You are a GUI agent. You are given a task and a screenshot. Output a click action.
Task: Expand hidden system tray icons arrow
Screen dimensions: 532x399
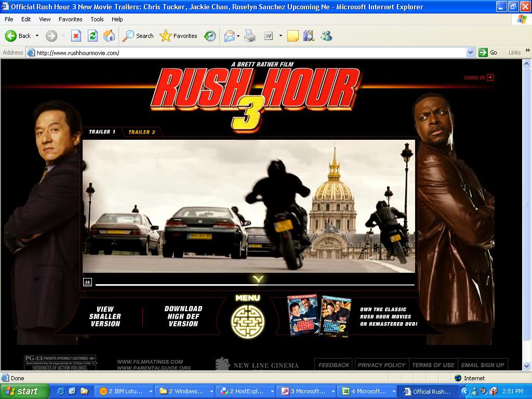[464, 391]
